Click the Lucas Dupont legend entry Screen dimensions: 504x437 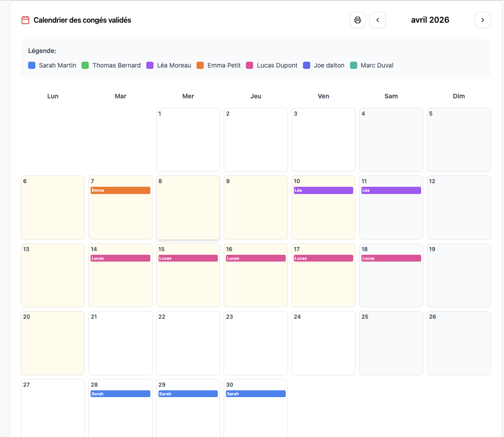(277, 65)
